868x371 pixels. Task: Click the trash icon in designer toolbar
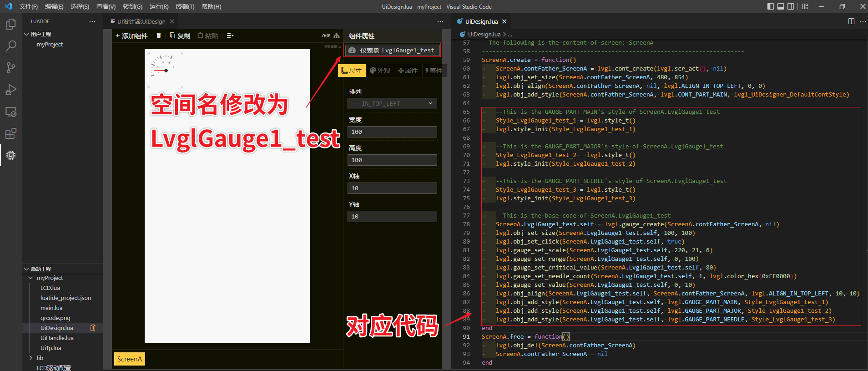tap(159, 36)
